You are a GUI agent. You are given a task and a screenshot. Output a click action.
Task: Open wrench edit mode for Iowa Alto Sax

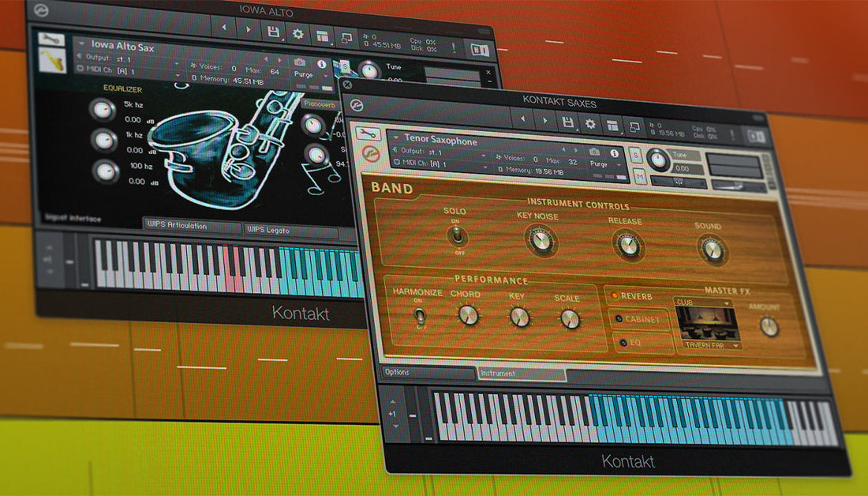point(51,39)
